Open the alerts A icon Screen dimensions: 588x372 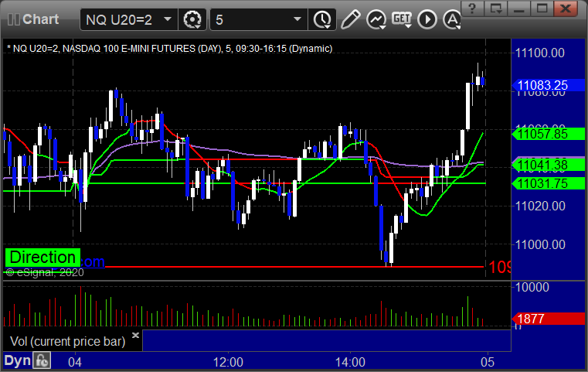(x=452, y=19)
